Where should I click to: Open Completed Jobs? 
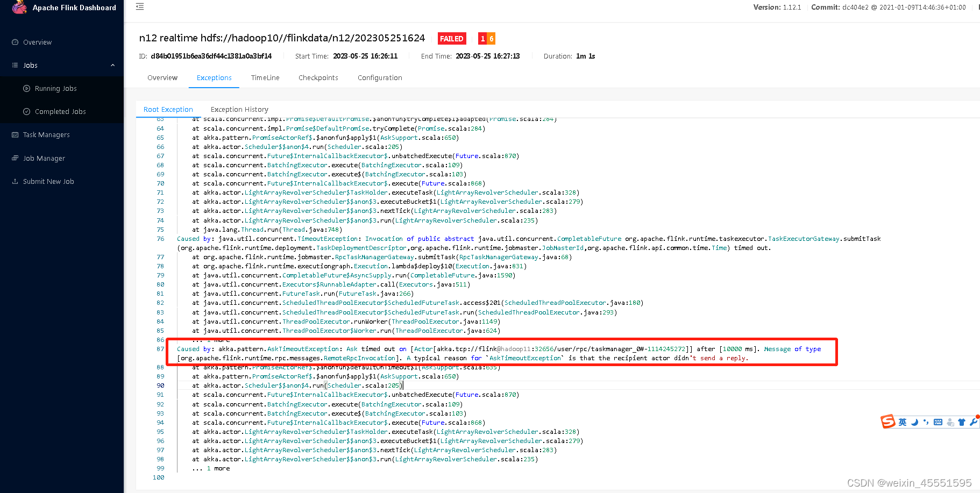(x=60, y=111)
